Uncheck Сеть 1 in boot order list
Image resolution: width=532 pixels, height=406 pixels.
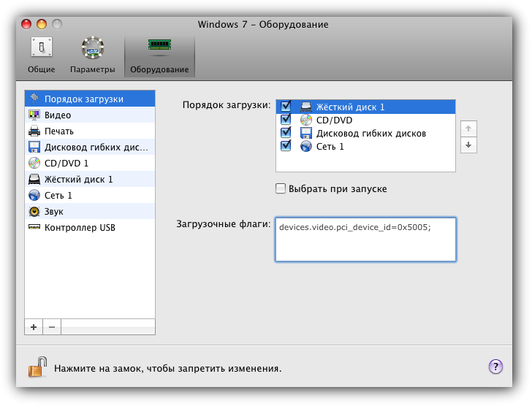[286, 146]
